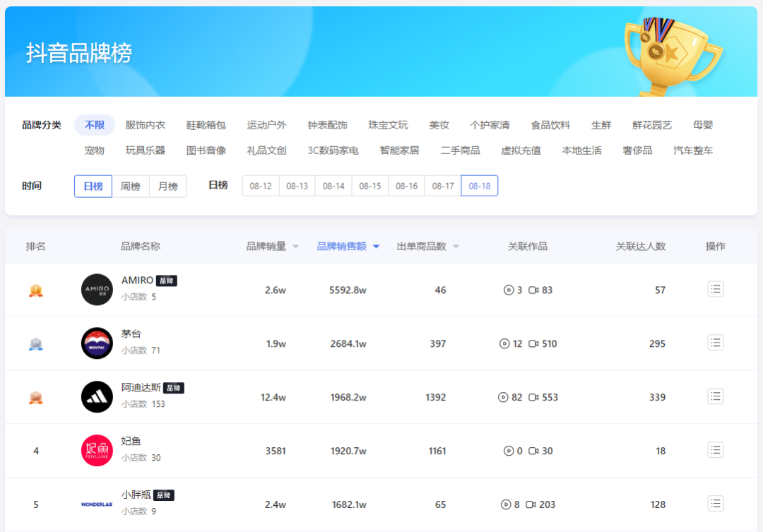Click the 茅台 Moutai brand logo
The image size is (763, 532).
(x=97, y=343)
